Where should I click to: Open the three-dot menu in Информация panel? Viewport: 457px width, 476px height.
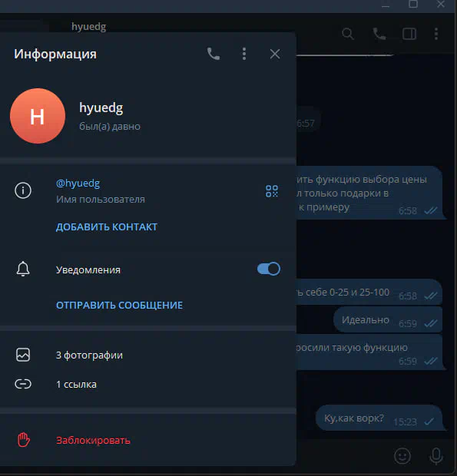(244, 54)
